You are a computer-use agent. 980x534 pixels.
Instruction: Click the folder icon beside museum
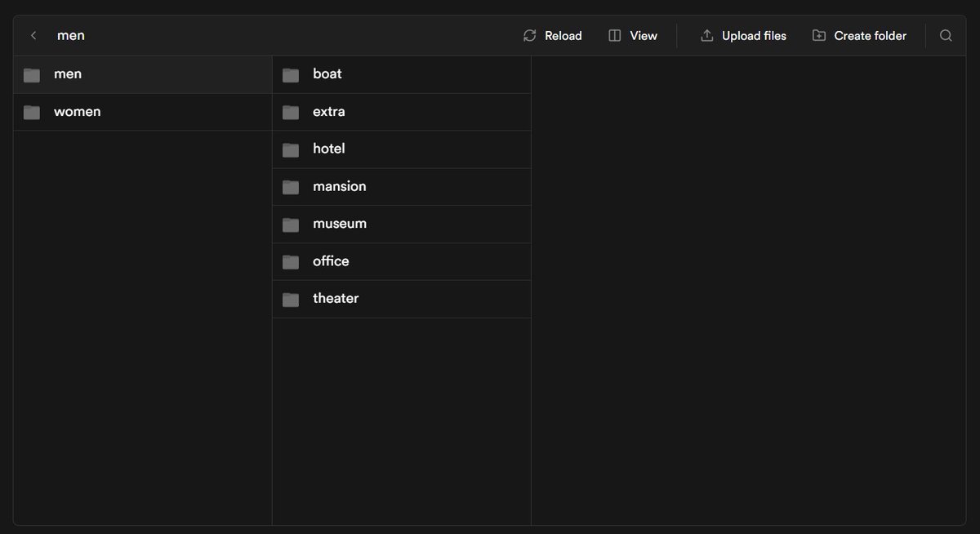point(291,225)
